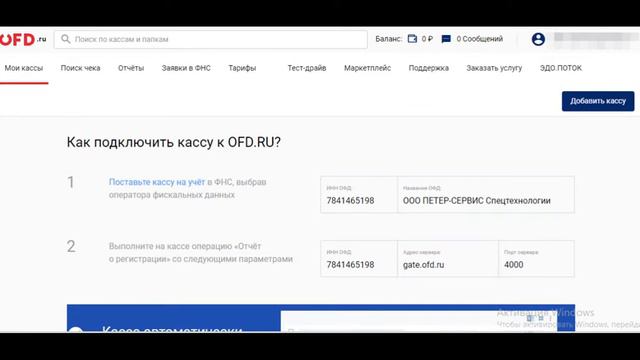Screen dimensions: 640x360
Task: Click the 0 Сообщений text
Action: [480, 39]
